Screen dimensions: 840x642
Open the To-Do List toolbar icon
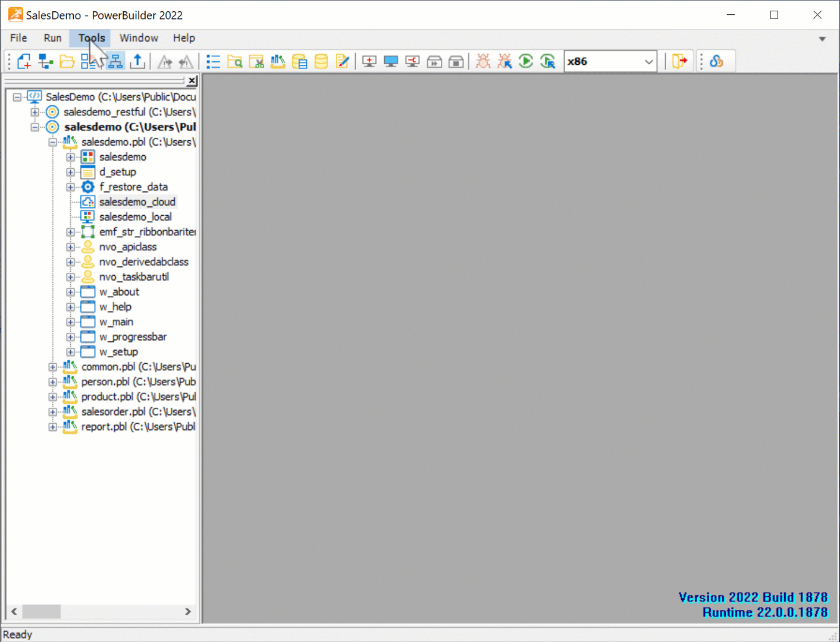(213, 61)
